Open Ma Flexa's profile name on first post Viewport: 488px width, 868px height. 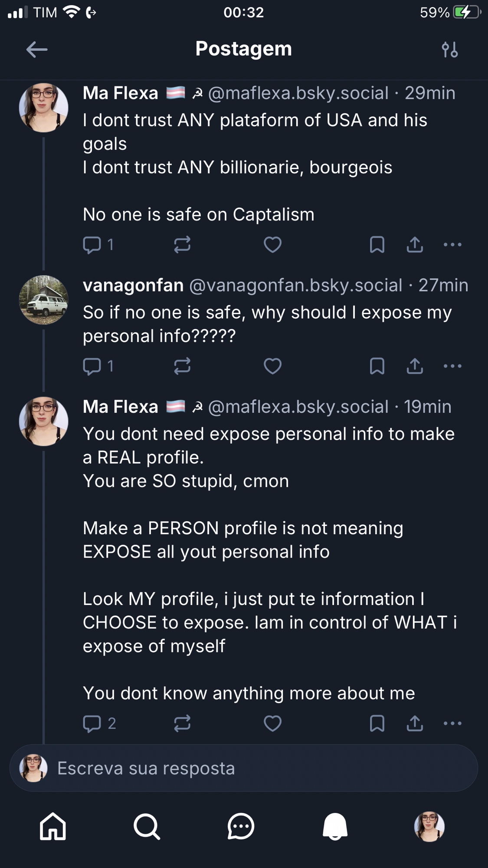(121, 93)
